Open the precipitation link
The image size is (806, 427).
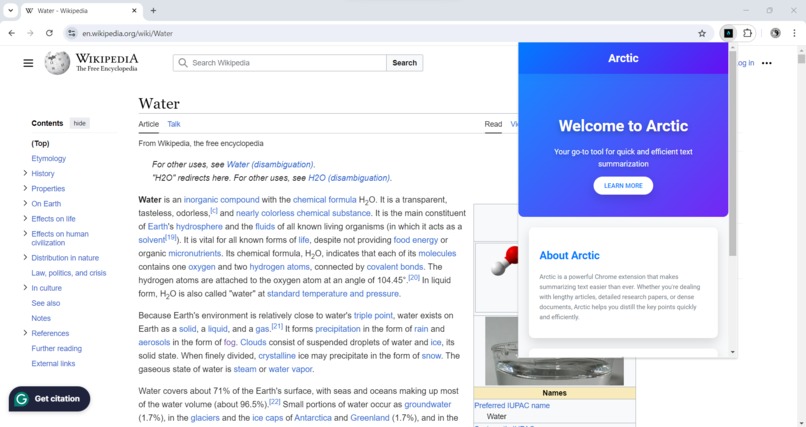click(338, 329)
